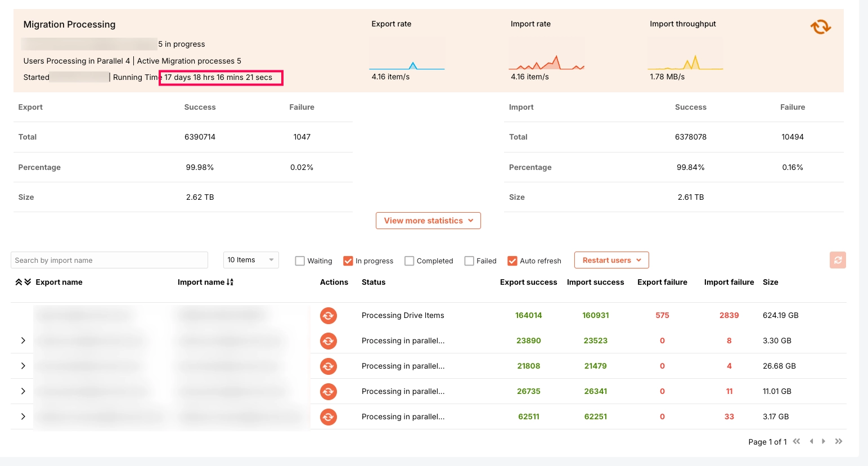
Task: Tick the Completed filter checkbox
Action: coord(410,261)
